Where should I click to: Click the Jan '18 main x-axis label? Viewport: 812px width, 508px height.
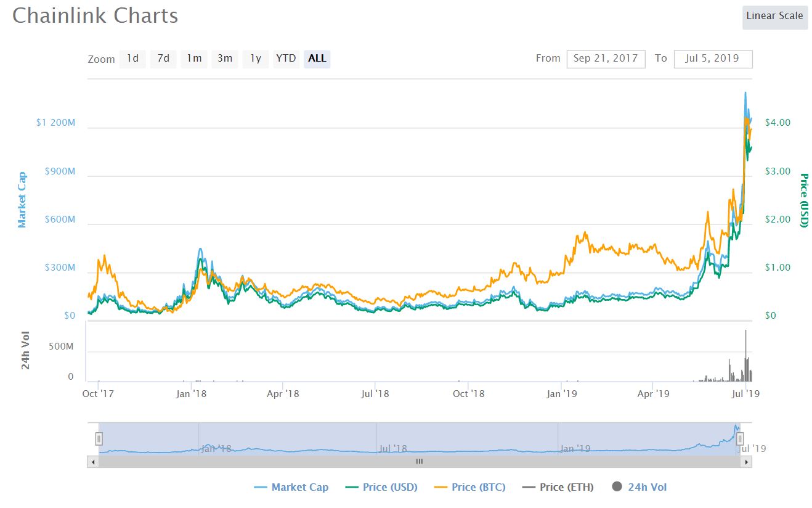coord(191,393)
